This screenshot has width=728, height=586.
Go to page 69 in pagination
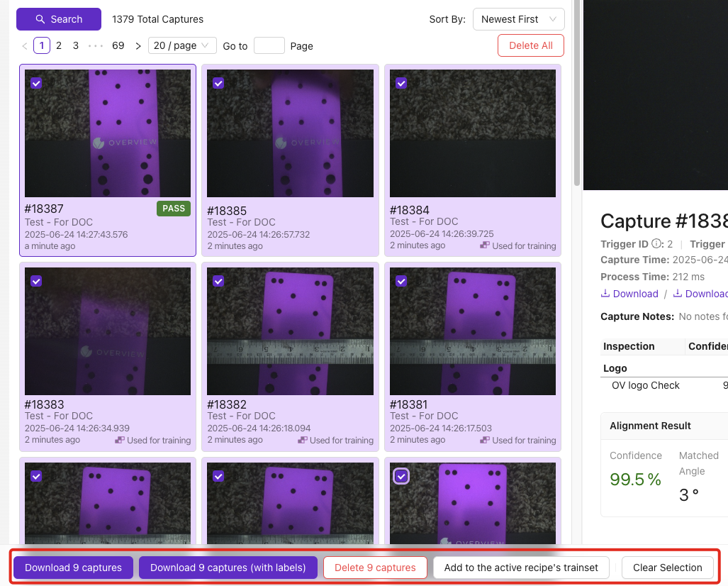click(x=118, y=45)
